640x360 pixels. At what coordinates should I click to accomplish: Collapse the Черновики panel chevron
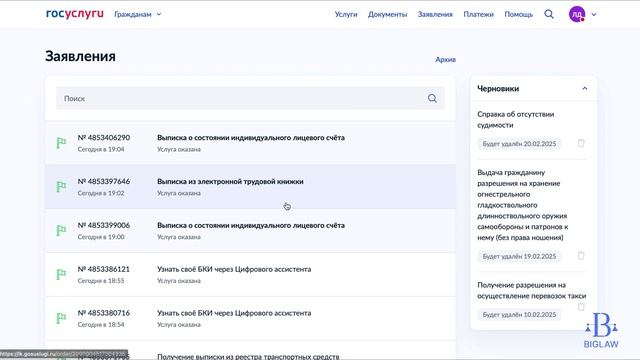point(584,89)
